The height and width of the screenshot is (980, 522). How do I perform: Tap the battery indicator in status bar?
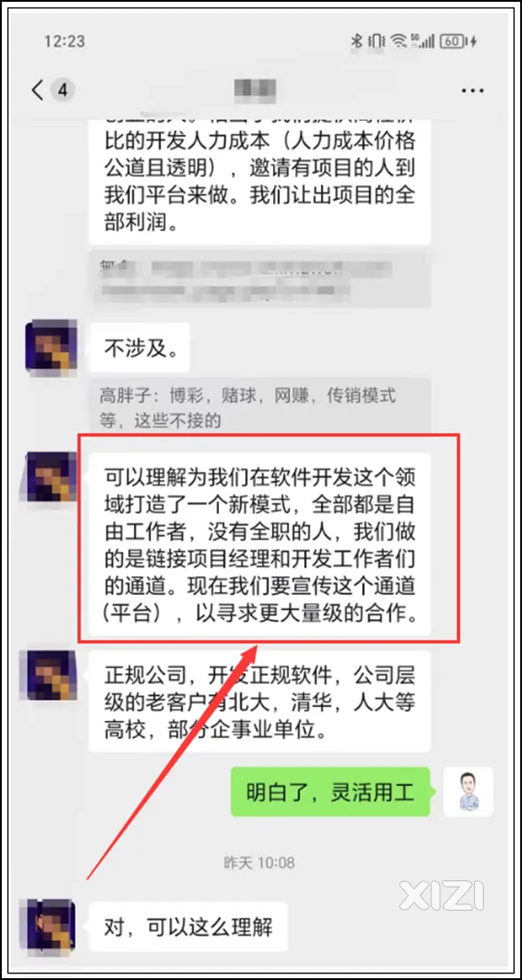458,42
